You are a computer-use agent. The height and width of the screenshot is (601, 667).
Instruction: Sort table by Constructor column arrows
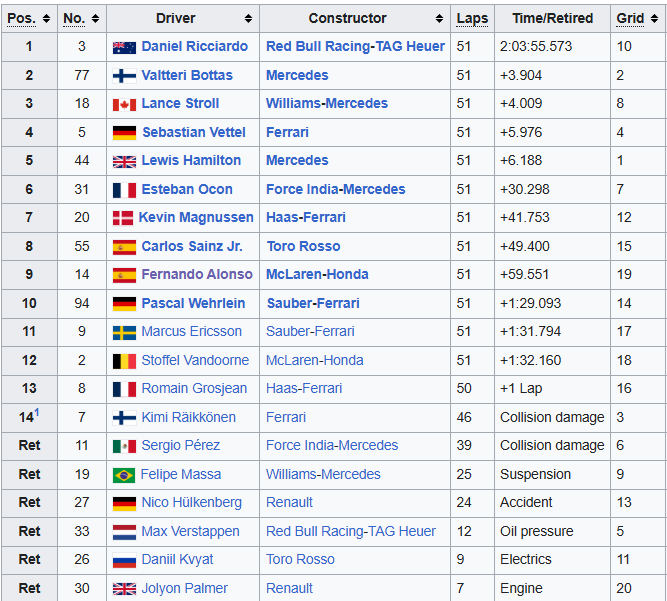[439, 19]
